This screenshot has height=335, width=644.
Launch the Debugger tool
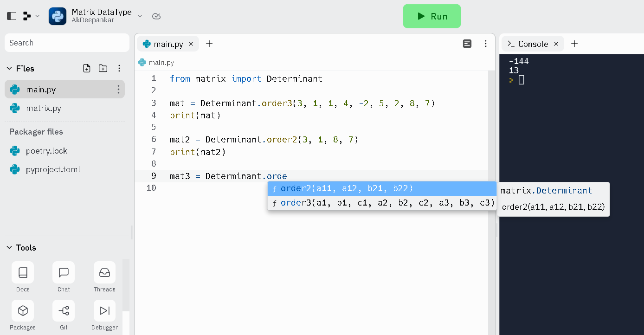point(104,315)
